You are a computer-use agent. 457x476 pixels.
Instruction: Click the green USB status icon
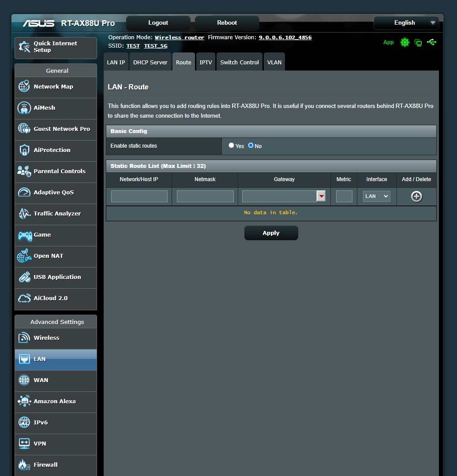point(431,42)
